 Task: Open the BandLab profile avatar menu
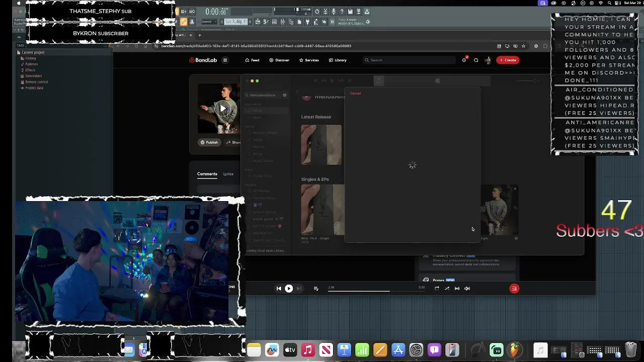click(488, 60)
